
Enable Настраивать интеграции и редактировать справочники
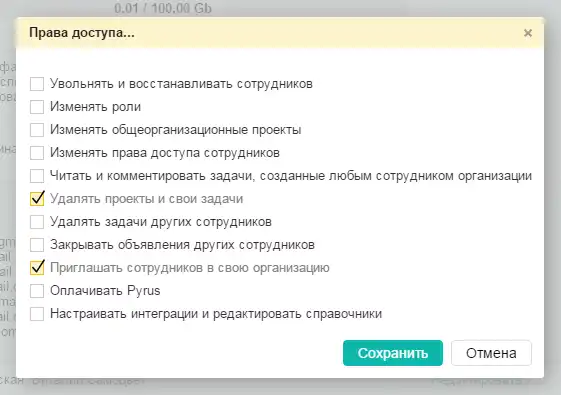[37, 314]
